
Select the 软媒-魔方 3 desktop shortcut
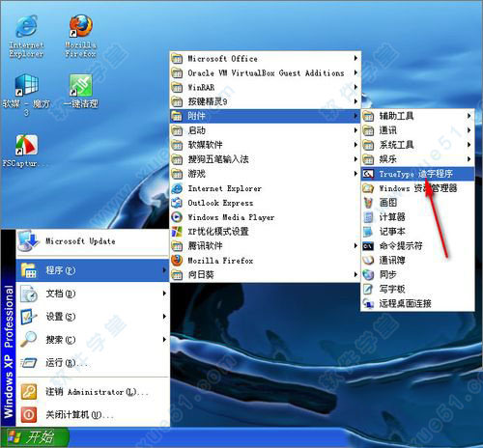coord(26,95)
